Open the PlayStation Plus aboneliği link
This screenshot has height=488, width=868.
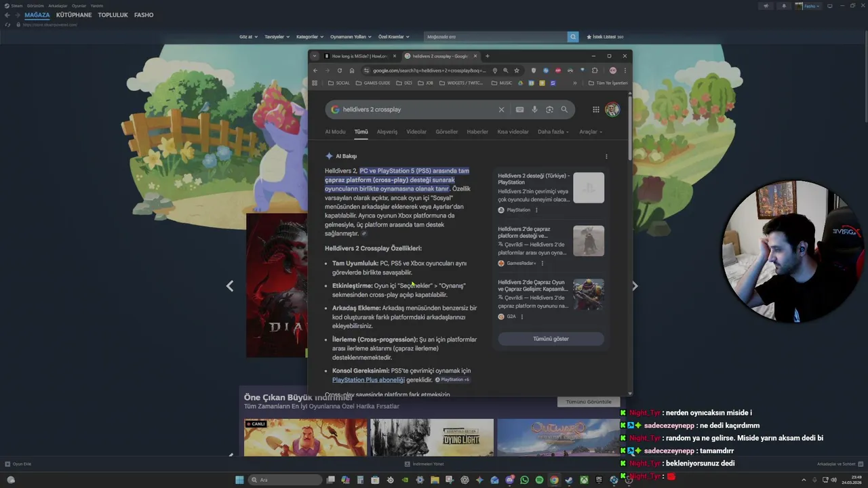(368, 380)
